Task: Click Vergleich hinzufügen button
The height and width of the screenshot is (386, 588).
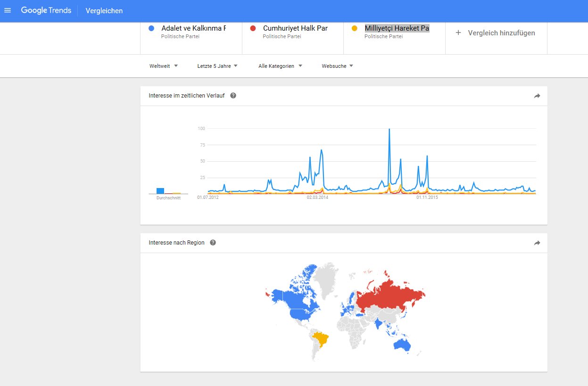Action: tap(501, 33)
